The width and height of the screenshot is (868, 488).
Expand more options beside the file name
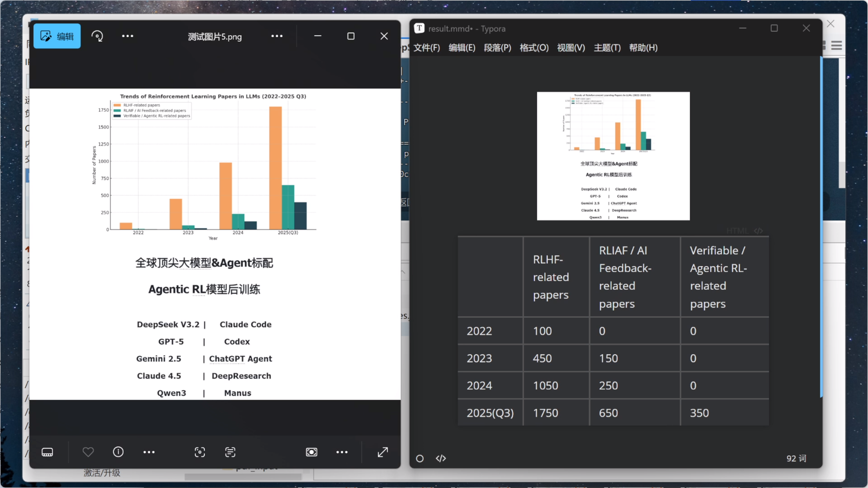(277, 36)
